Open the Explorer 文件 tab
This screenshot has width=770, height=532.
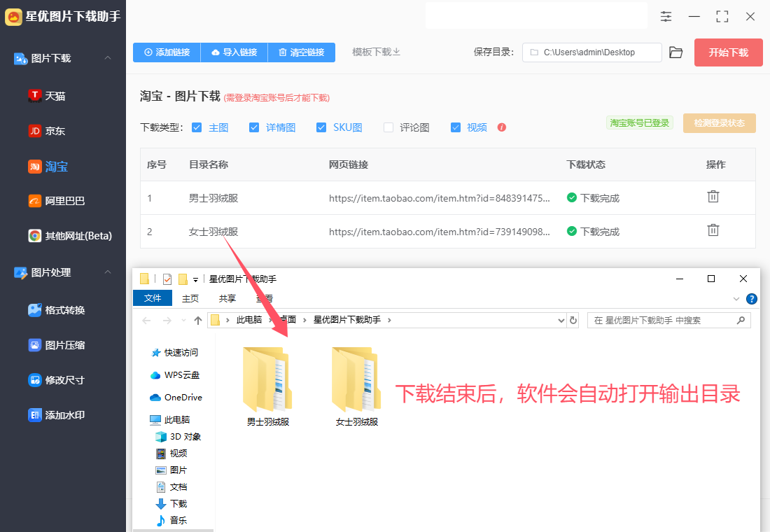coord(153,298)
